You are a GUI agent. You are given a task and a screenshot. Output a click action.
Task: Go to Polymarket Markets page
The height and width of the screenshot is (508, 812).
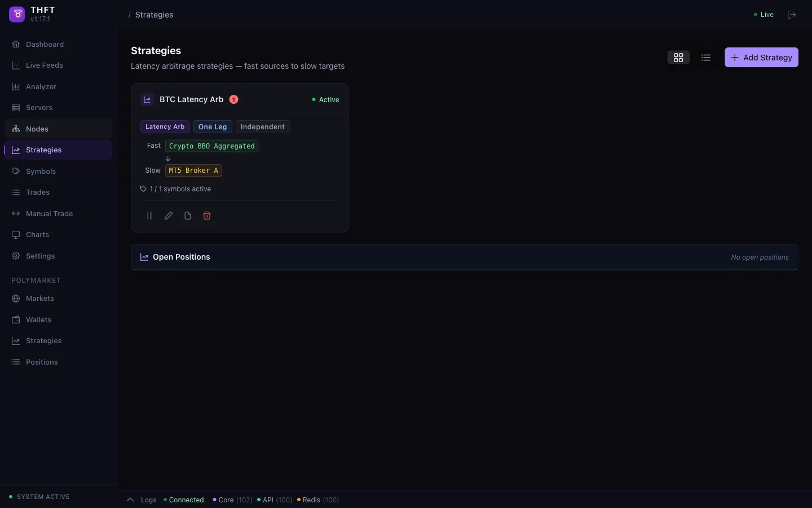39,299
